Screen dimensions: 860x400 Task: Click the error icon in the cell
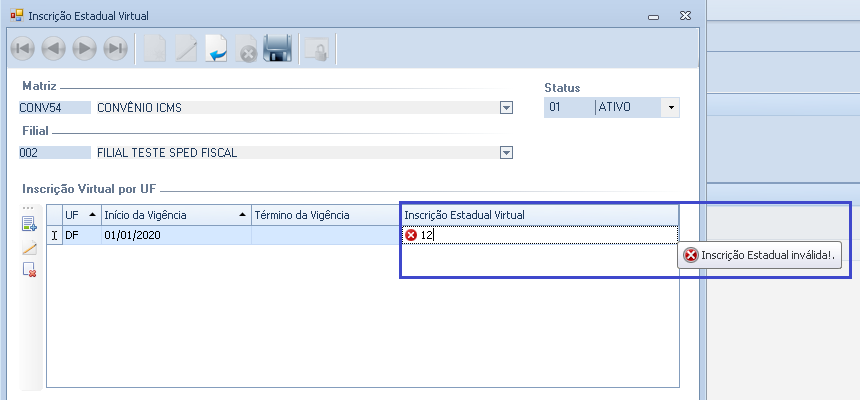pos(411,235)
